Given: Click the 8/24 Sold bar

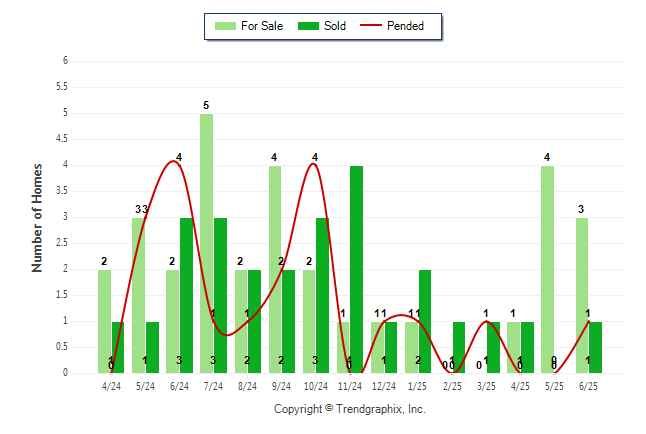Looking at the screenshot, I should pos(254,321).
